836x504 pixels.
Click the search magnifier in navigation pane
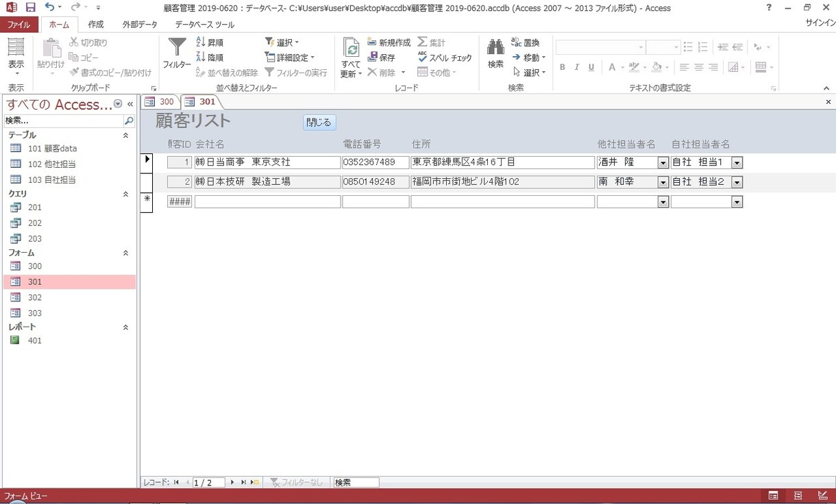pyautogui.click(x=129, y=121)
